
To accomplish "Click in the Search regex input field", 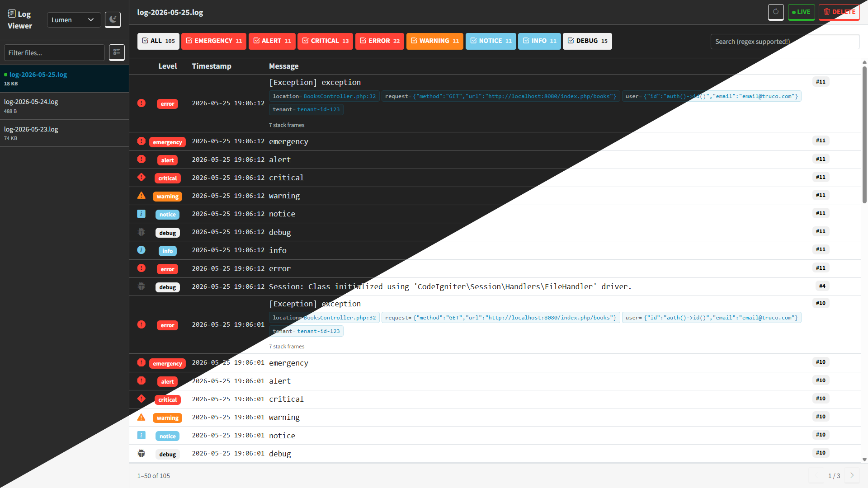I will (785, 42).
